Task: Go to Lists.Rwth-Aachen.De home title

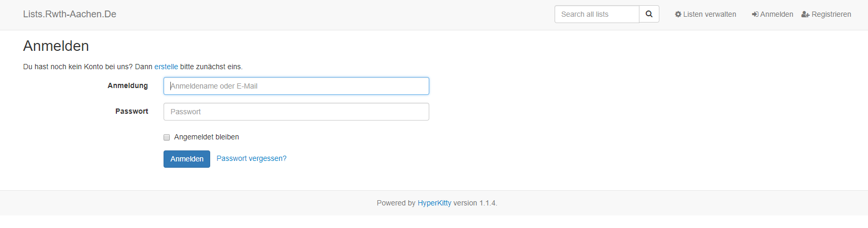Action: 70,14
